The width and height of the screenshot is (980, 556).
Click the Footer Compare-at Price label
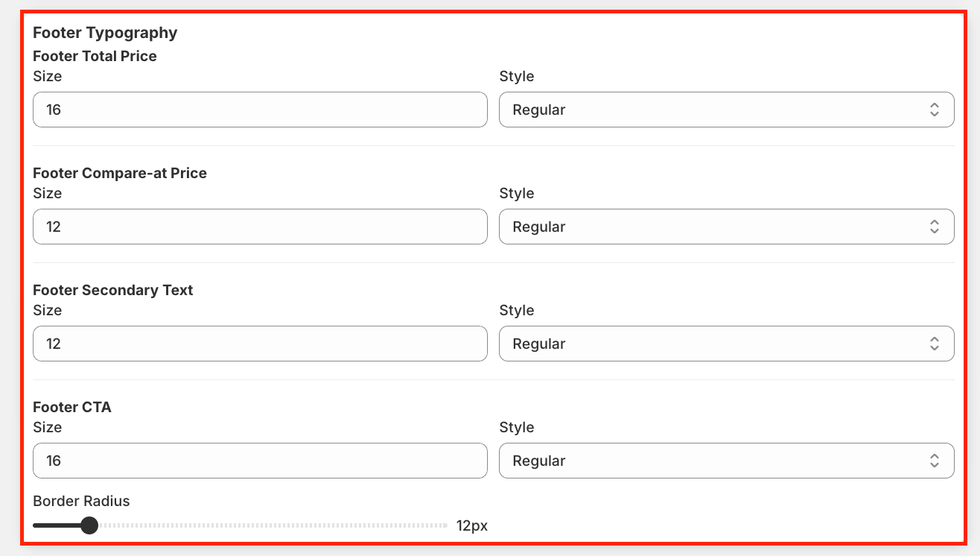click(x=120, y=173)
